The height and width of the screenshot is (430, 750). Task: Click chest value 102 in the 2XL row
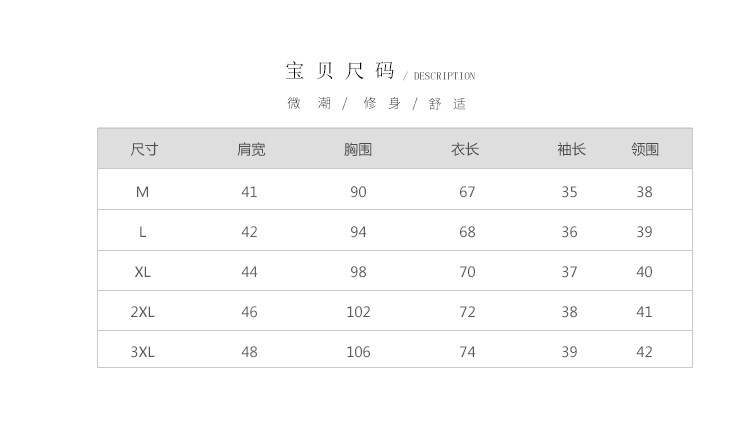358,312
